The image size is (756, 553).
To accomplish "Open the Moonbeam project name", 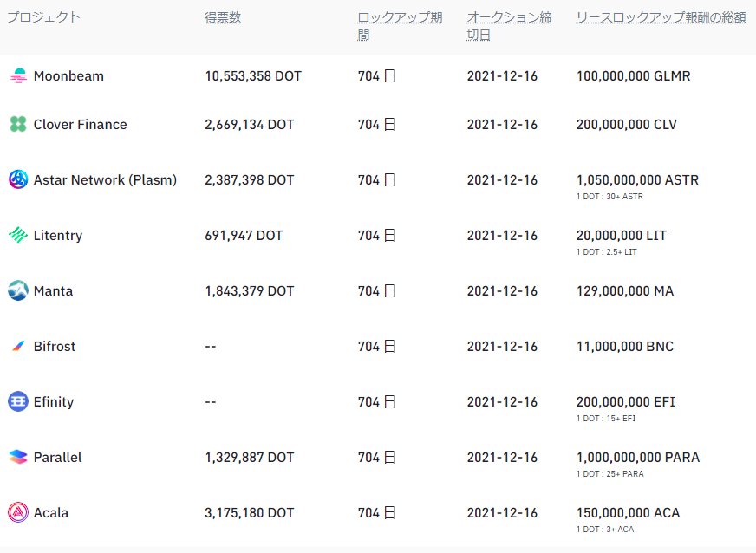I will pyautogui.click(x=69, y=76).
